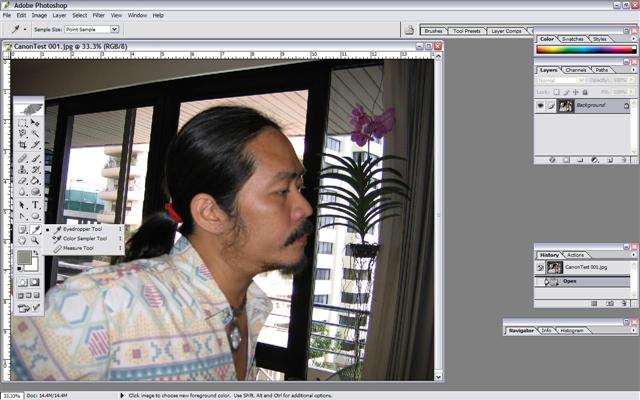Select the Crop tool
This screenshot has width=640, height=400.
coord(22,144)
